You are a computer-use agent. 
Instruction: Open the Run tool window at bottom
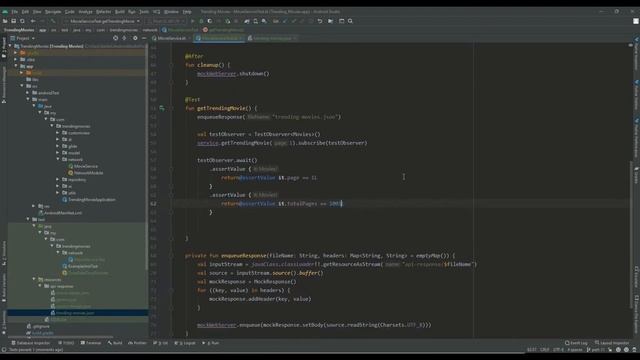coord(211,343)
